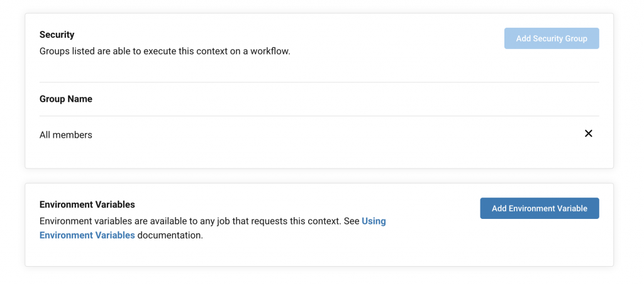Image resolution: width=644 pixels, height=285 pixels.
Task: Click the Group Name column header
Action: point(65,99)
